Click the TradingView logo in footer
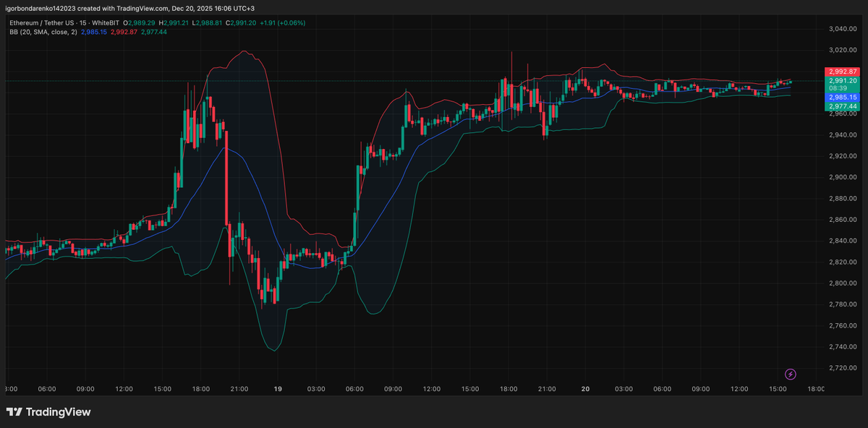 point(48,412)
